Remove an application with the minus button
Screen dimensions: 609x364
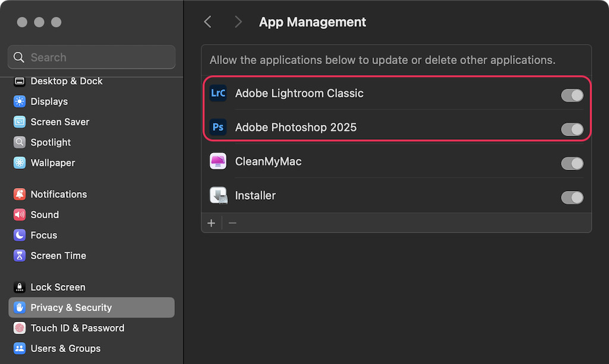pos(233,223)
